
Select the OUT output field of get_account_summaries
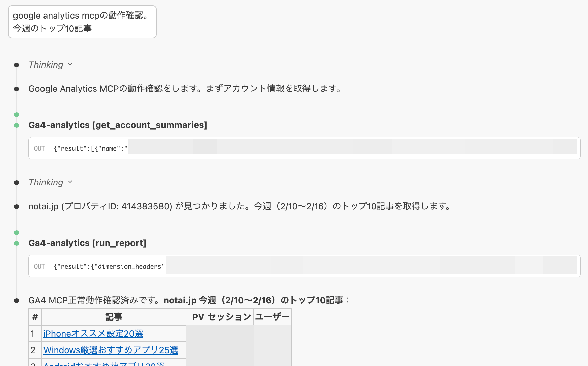pos(303,148)
